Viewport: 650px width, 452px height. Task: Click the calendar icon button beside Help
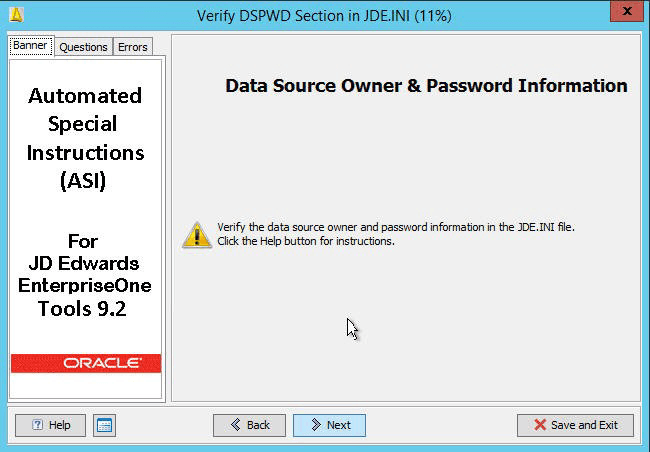point(104,425)
